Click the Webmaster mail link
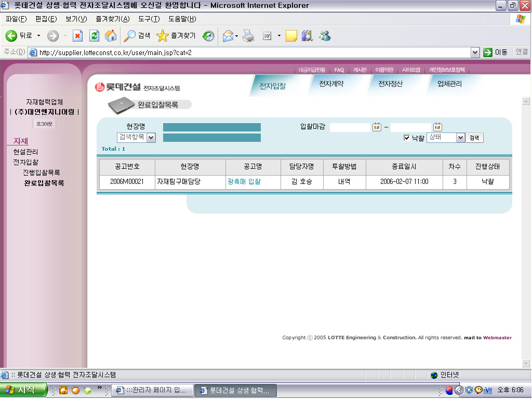Viewport: 532px width, 399px height. click(x=497, y=338)
